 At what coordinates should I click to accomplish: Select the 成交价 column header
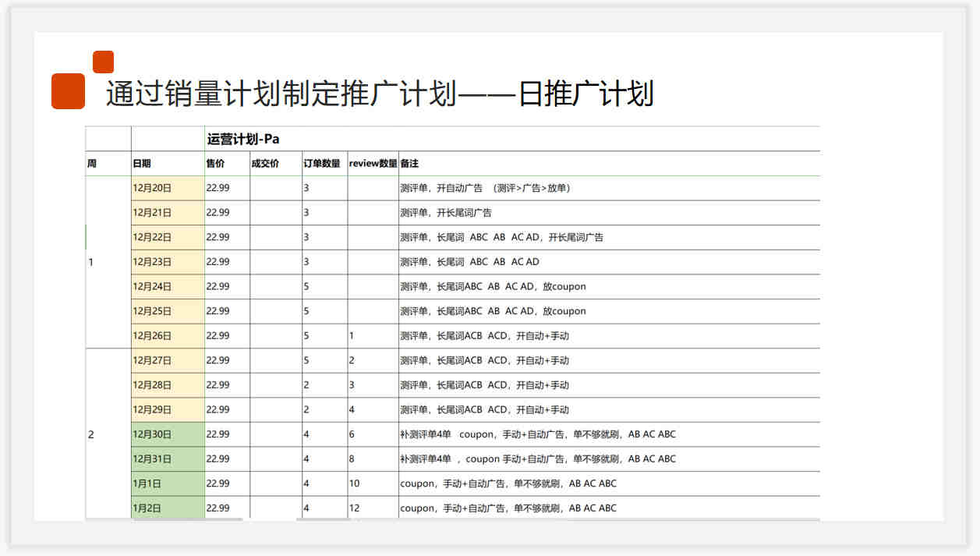(265, 164)
